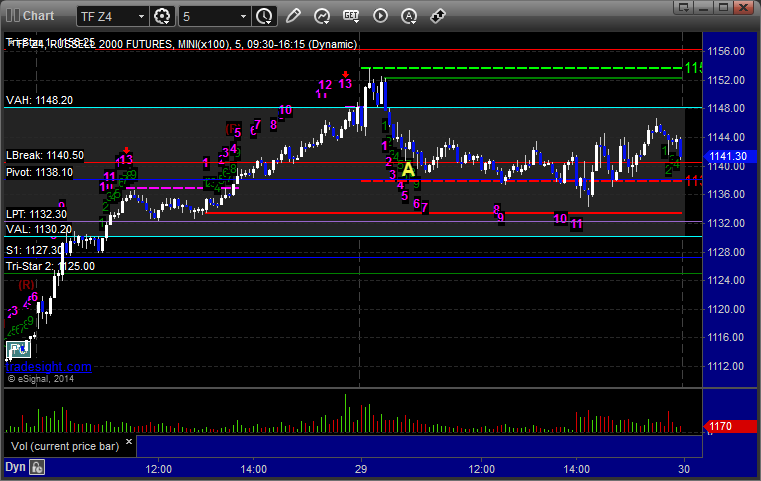The height and width of the screenshot is (481, 761).
Task: Expand the interval dropdown showing 5
Action: click(215, 17)
